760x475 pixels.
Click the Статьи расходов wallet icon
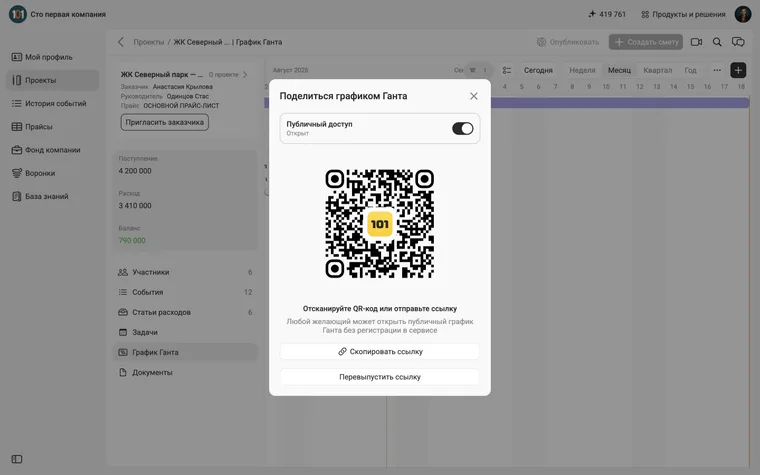pyautogui.click(x=123, y=312)
